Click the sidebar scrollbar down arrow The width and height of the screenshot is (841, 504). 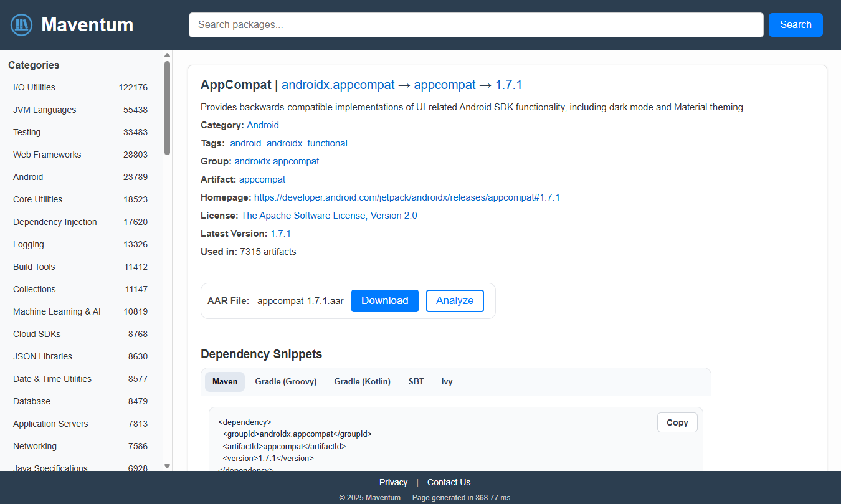(x=167, y=466)
